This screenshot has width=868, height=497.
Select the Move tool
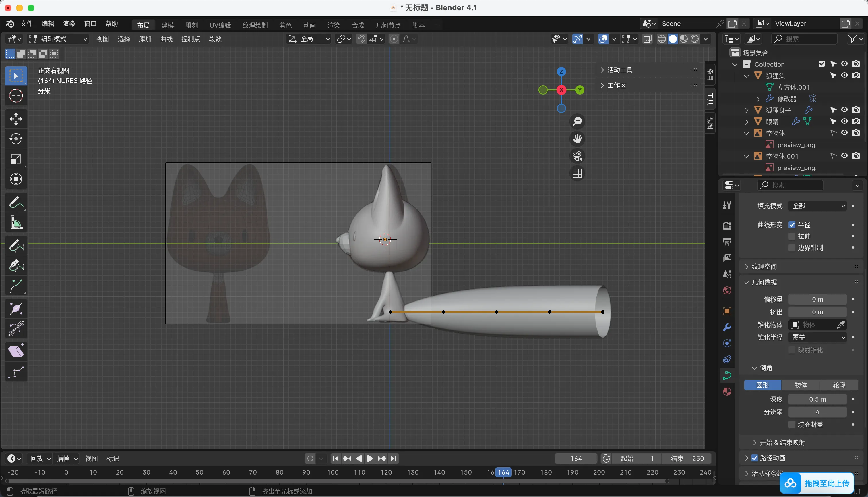click(x=16, y=119)
